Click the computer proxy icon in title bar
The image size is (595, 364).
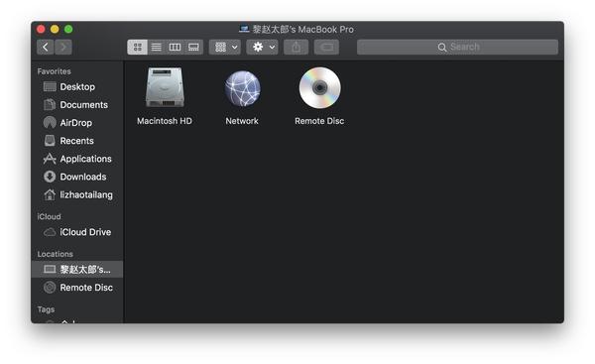[x=244, y=29]
